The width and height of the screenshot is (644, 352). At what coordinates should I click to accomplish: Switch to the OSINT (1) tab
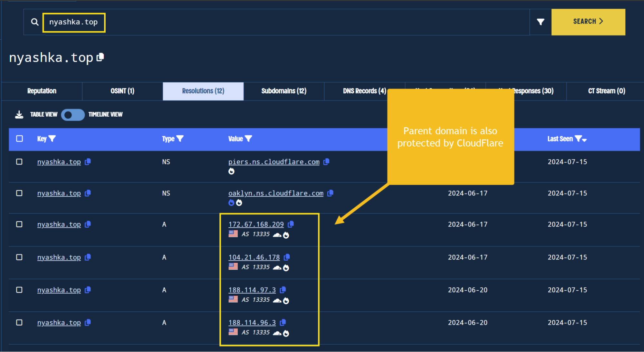[122, 91]
